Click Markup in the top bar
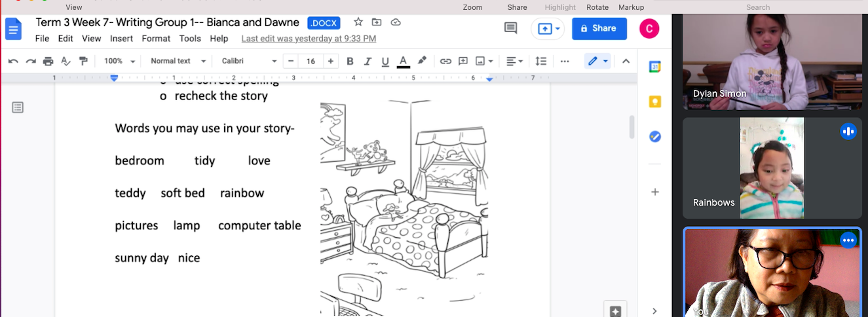Image resolution: width=868 pixels, height=317 pixels. tap(631, 7)
